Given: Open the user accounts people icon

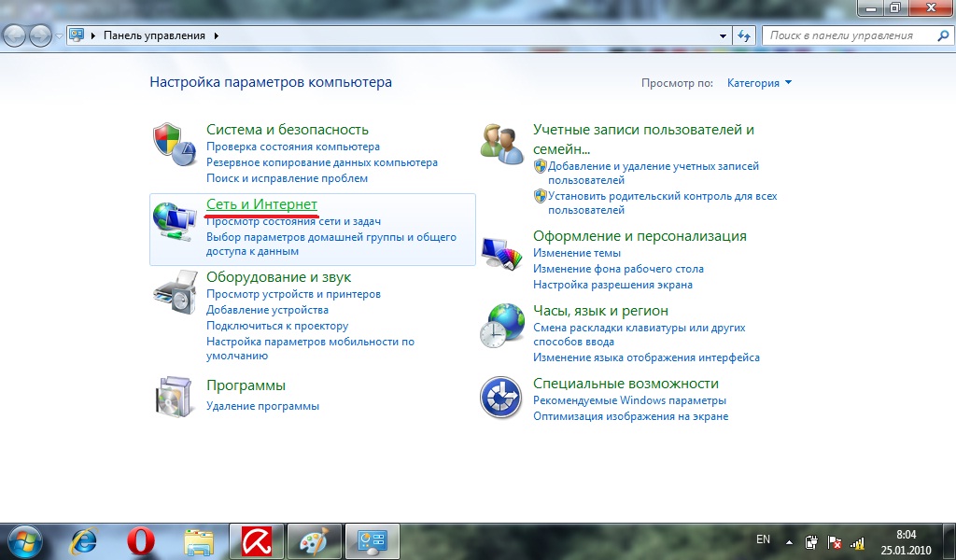Looking at the screenshot, I should (501, 144).
